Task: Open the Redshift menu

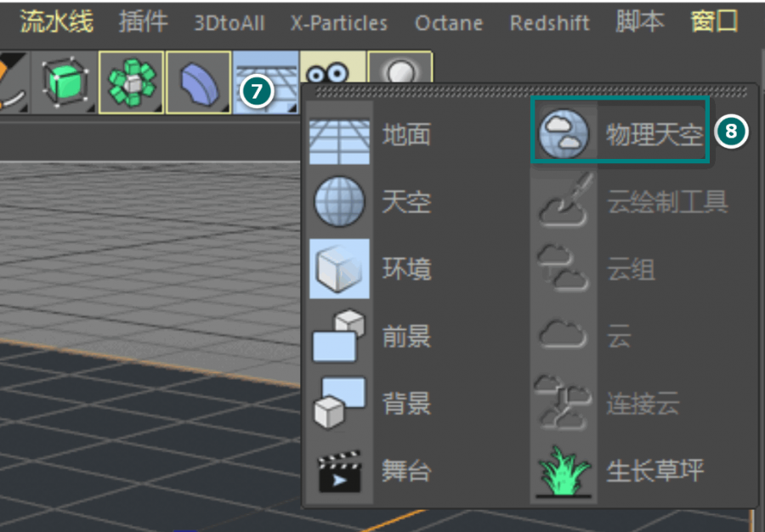Action: 550,23
